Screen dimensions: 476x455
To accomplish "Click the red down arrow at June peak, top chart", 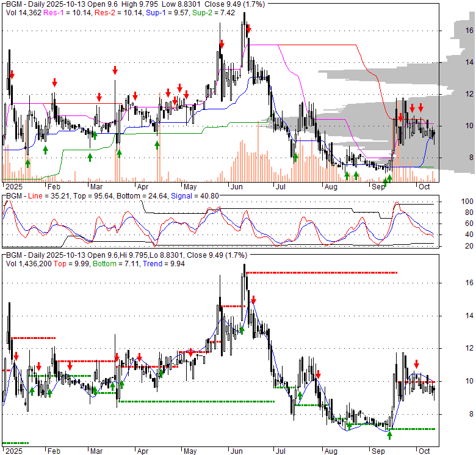I will click(x=248, y=29).
